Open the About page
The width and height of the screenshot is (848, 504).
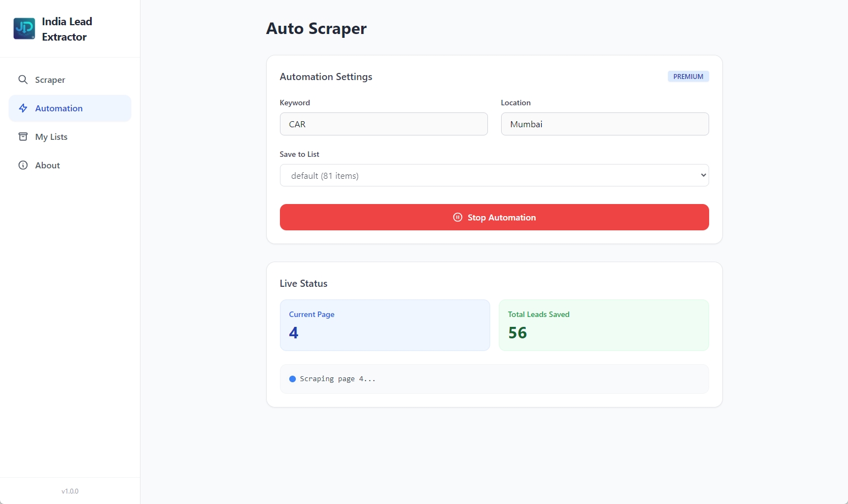(x=47, y=166)
